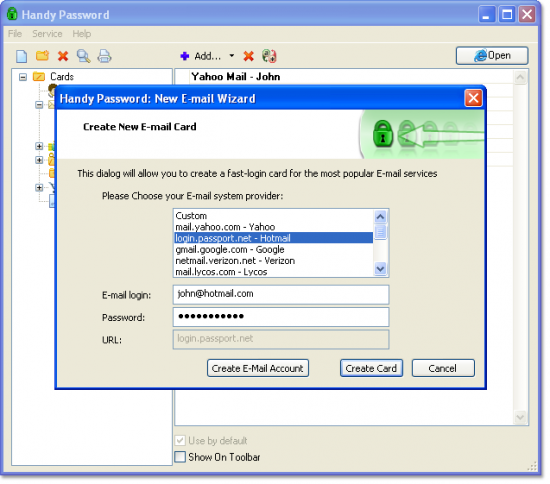550x484 pixels.
Task: Open the Service menu
Action: pyautogui.click(x=47, y=34)
